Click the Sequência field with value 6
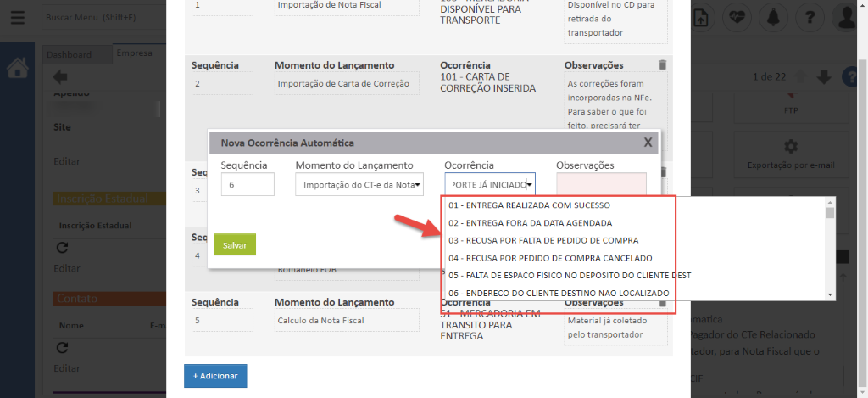 (248, 185)
